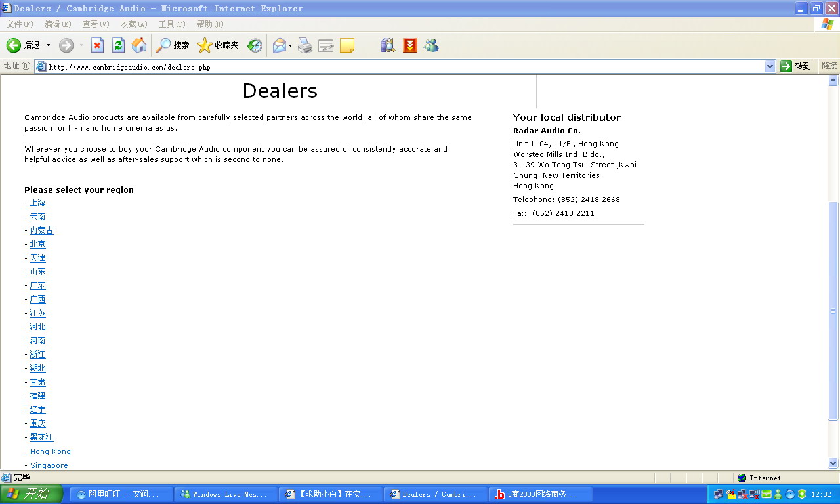This screenshot has height=504, width=840.
Task: Open the forward history dropdown arrow
Action: pyautogui.click(x=81, y=45)
